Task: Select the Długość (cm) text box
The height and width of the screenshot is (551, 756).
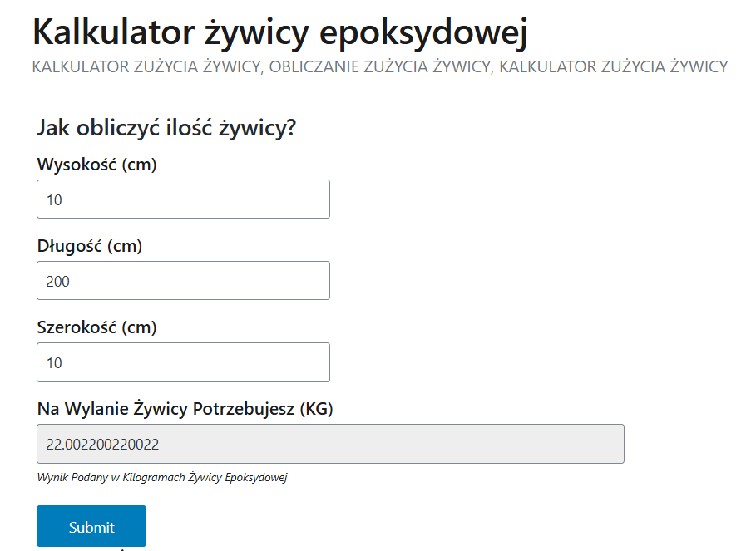Action: click(x=183, y=280)
